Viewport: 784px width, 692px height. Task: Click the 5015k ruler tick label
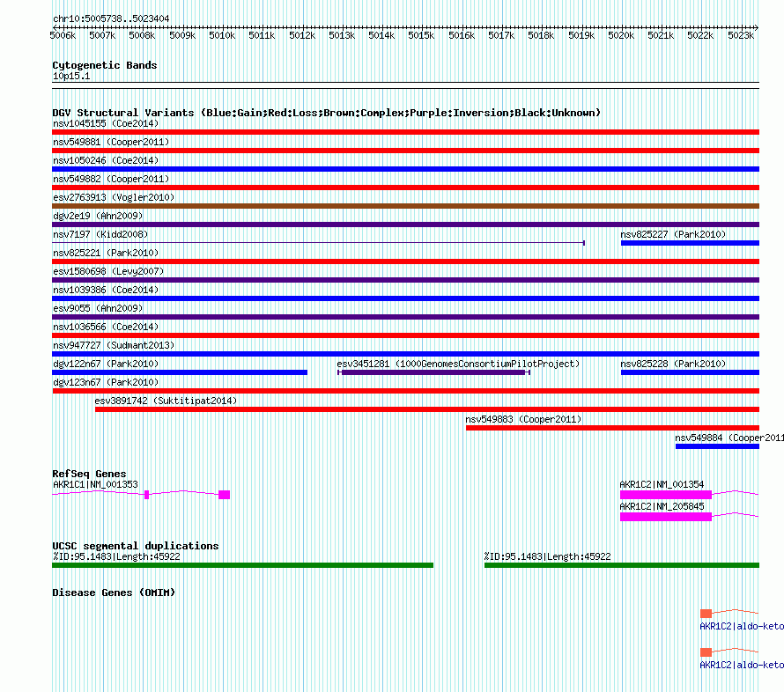pos(421,35)
